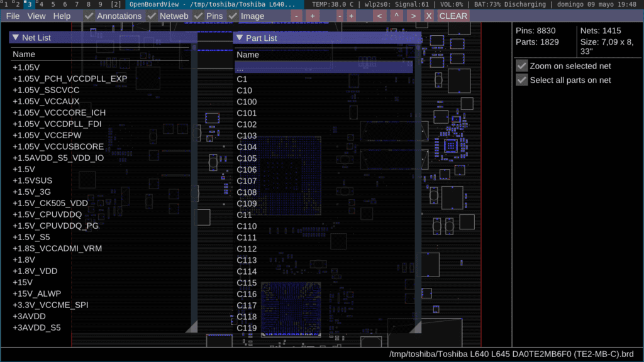Viewport: 644px width, 362px height.
Task: Switch to workspace 9 in top bar
Action: 100,4
